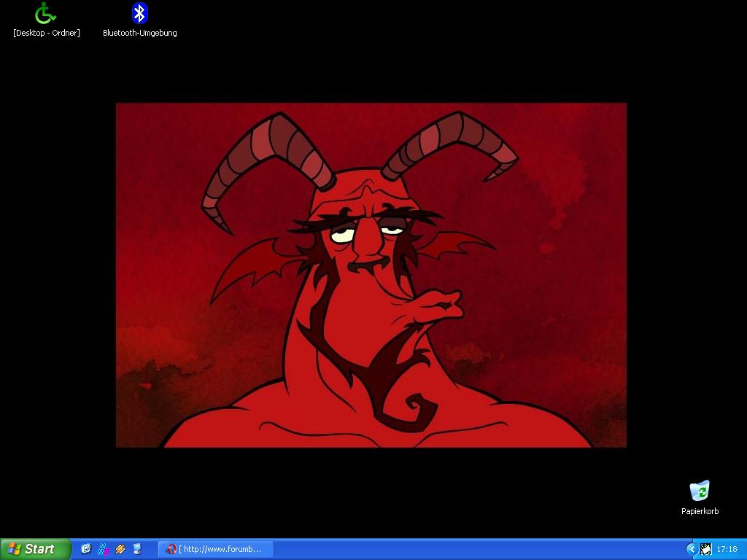Click the 17:18 taskbar clock

(x=727, y=550)
